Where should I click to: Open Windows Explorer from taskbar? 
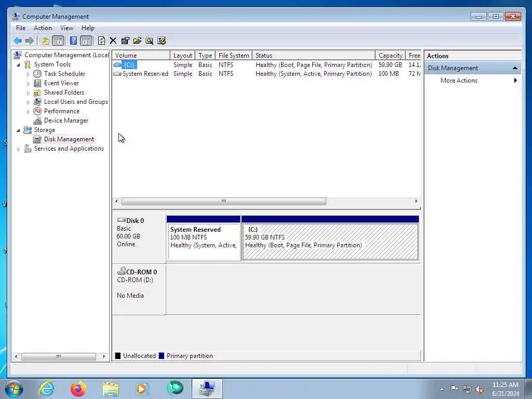pyautogui.click(x=111, y=389)
